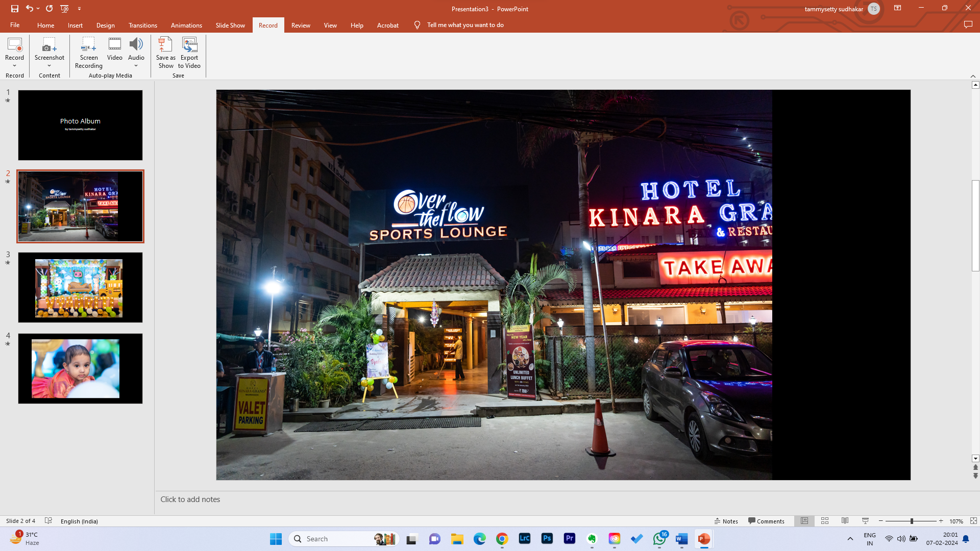Start slideshow from beginning via Quick Access icon
The image size is (980, 551).
64,9
